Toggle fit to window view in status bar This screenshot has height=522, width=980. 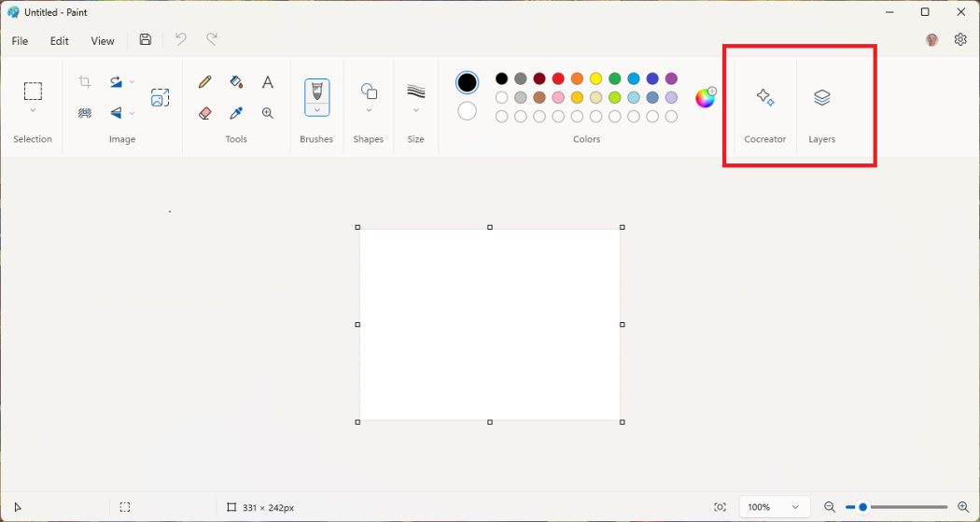[x=720, y=507]
